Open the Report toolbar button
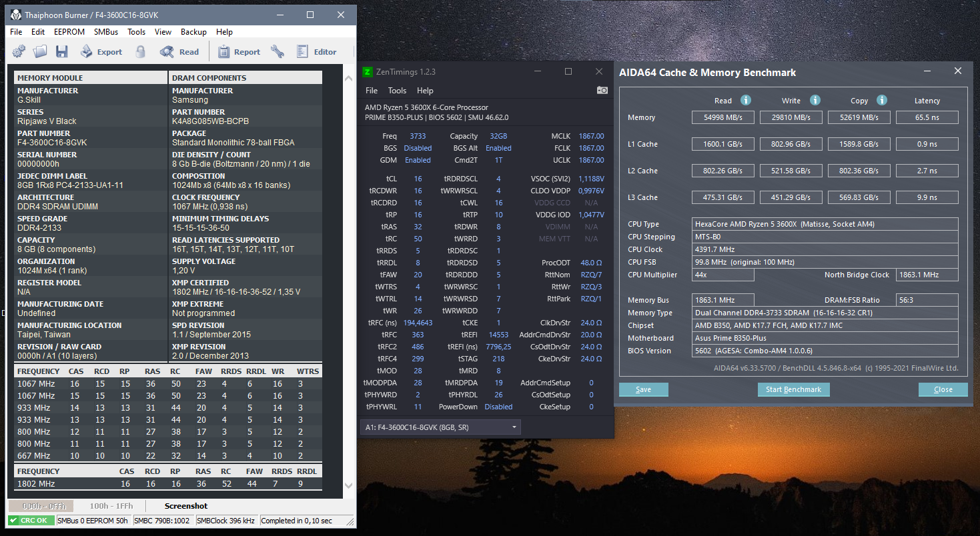Screen dimensions: 980x536 click(x=238, y=51)
